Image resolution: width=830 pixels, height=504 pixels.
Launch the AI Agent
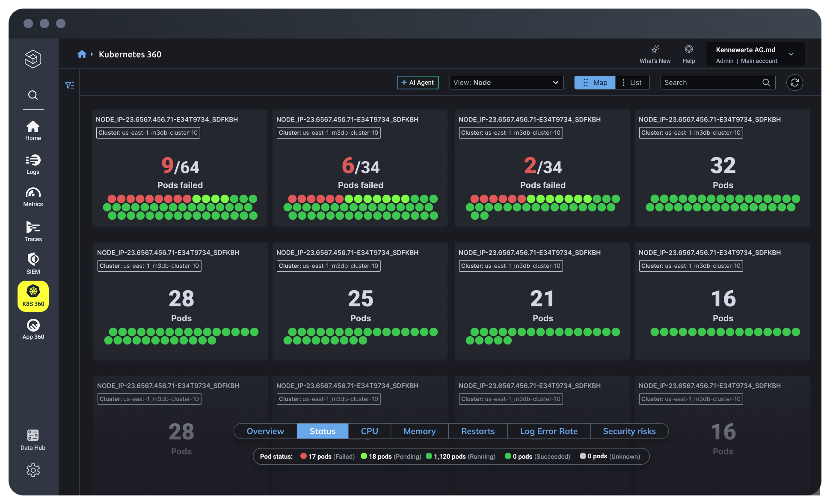[x=418, y=82]
